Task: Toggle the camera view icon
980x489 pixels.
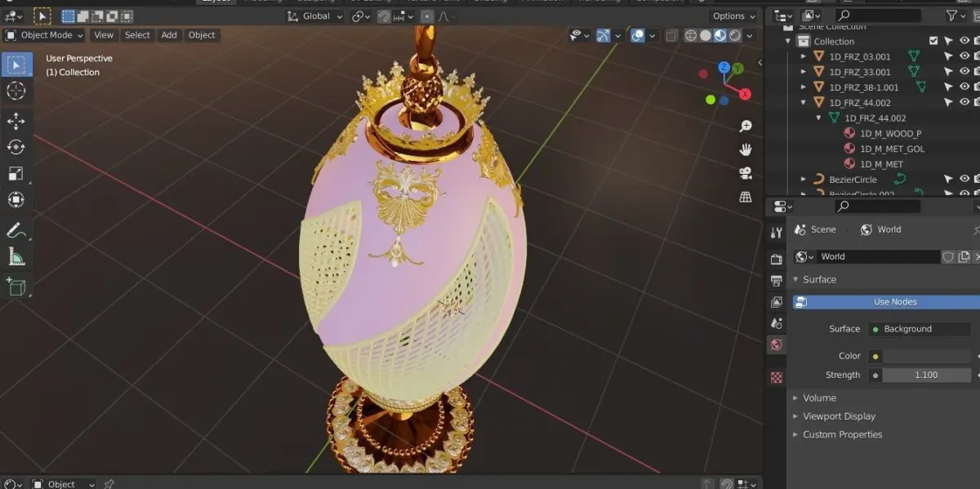Action: pyautogui.click(x=745, y=173)
